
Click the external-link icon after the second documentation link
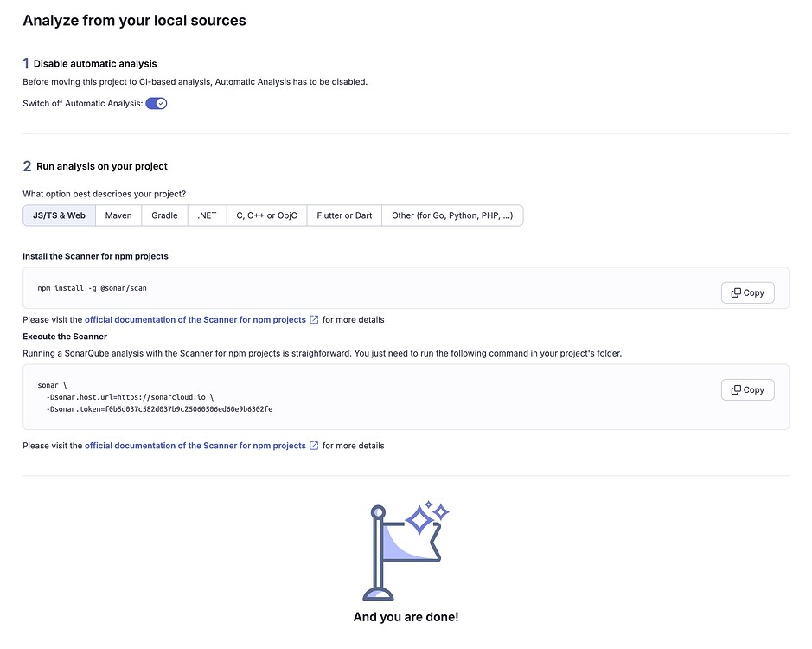(x=313, y=445)
